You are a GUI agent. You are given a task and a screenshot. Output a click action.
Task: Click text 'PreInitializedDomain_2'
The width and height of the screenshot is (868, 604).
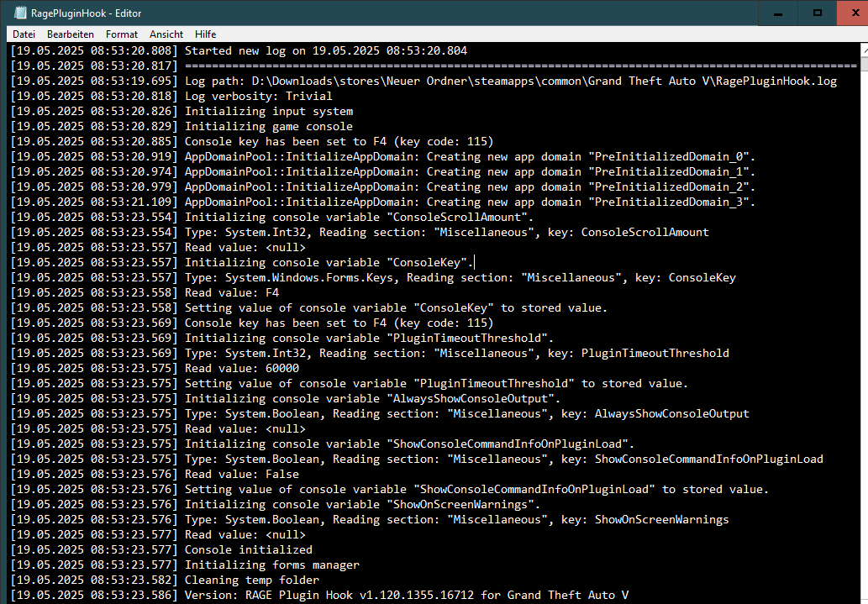click(669, 187)
